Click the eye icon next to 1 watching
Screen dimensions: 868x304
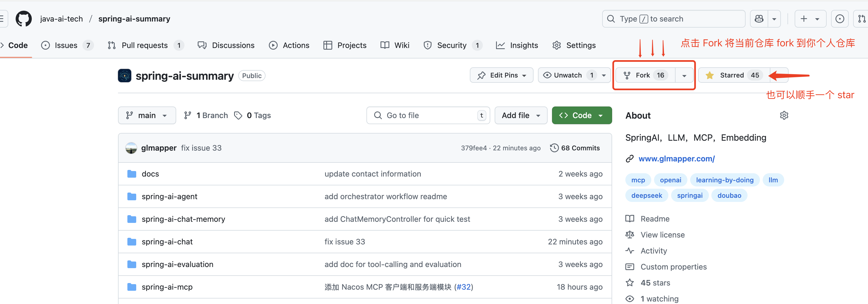coord(629,299)
